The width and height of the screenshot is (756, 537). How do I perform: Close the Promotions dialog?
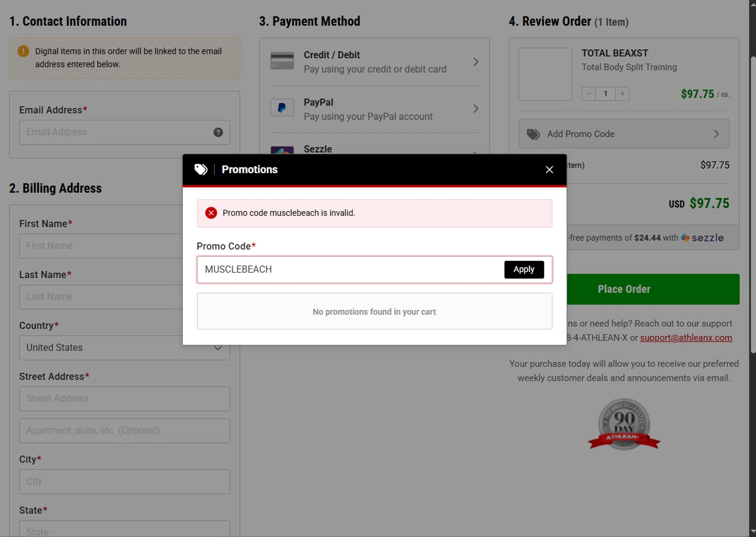pos(549,170)
